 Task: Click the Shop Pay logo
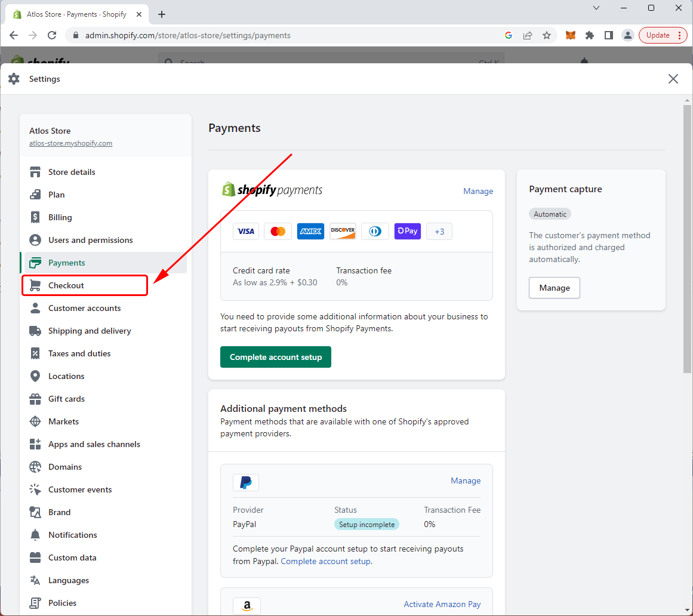408,231
